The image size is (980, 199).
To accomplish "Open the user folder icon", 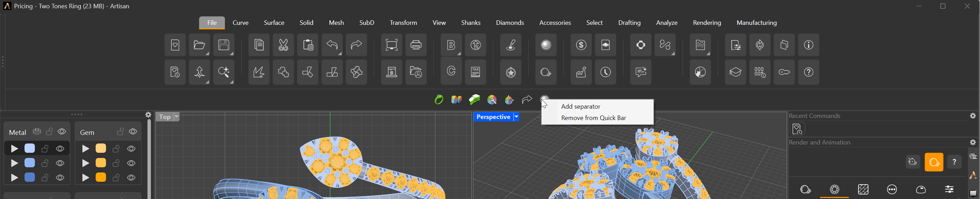I will (x=416, y=72).
